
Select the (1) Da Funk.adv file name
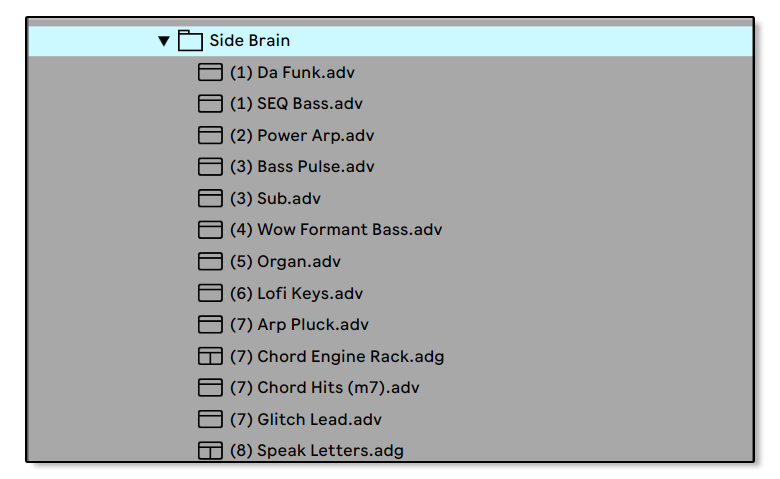click(x=292, y=73)
